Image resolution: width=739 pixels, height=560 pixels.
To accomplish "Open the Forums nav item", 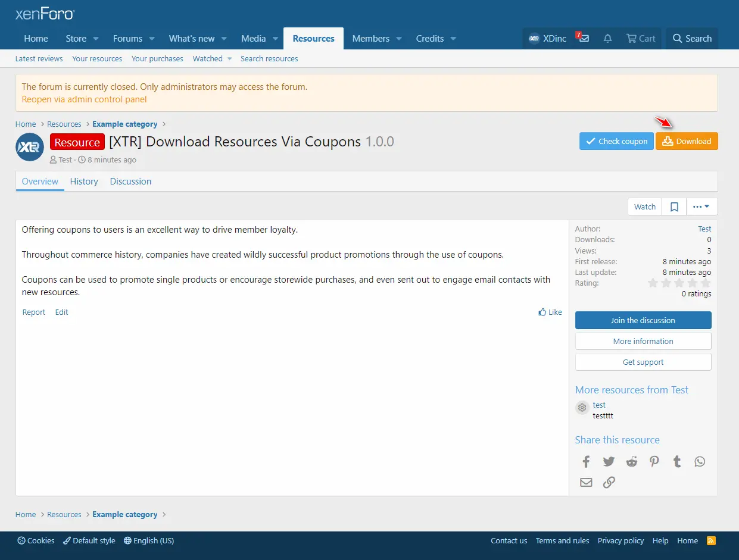I will 127,39.
